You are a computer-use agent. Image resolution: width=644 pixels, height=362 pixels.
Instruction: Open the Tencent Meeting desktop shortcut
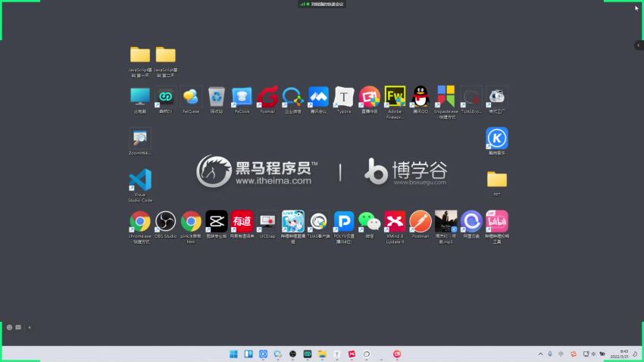318,97
